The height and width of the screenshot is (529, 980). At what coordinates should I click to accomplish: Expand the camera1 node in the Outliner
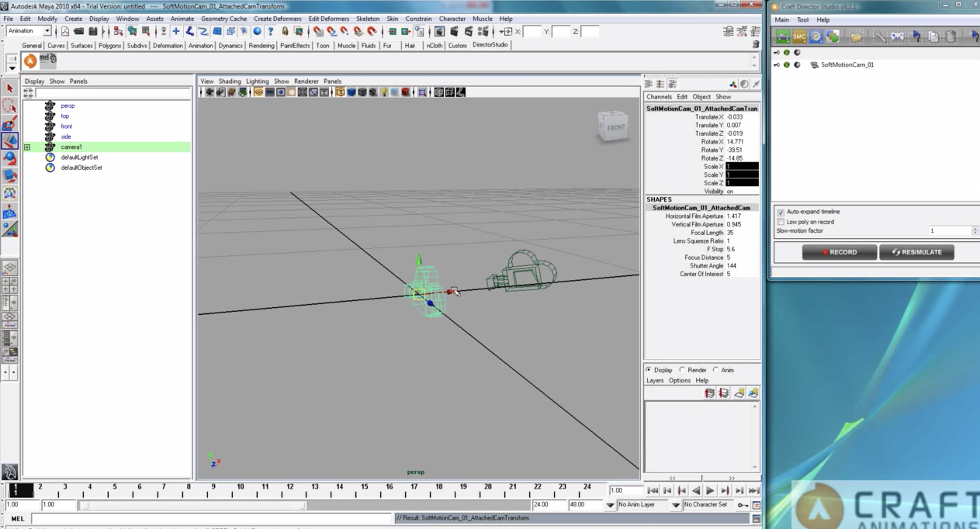pos(27,147)
